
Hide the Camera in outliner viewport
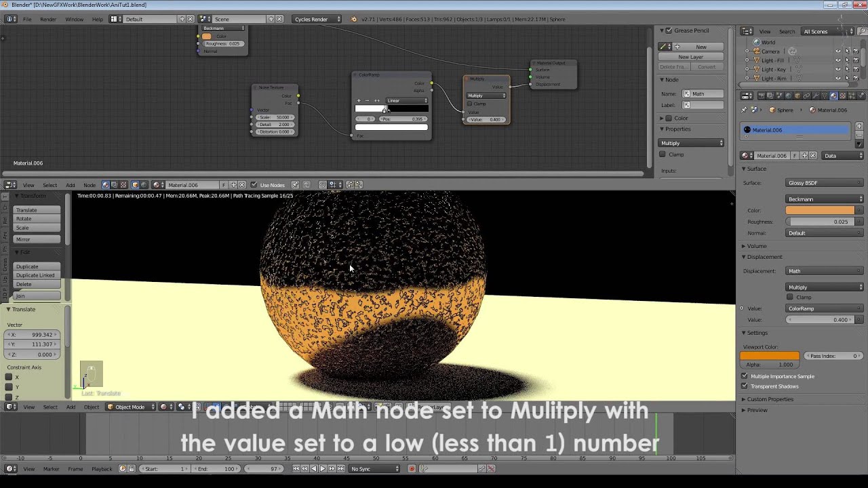[838, 52]
